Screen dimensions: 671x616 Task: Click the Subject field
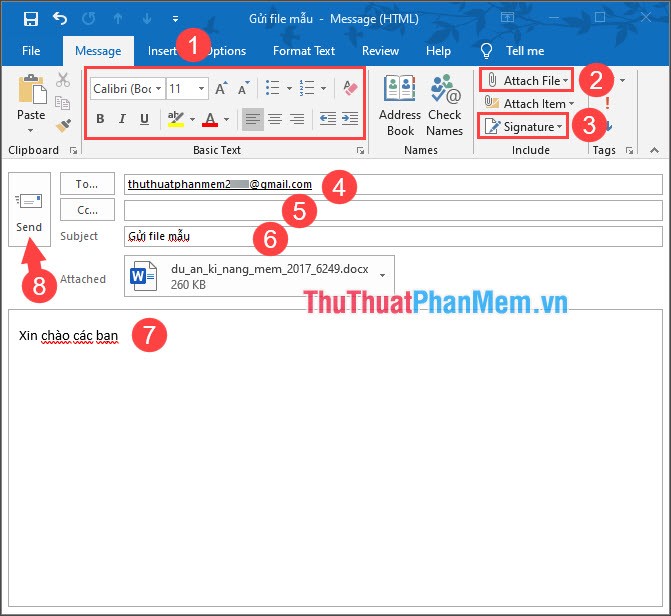pos(393,236)
